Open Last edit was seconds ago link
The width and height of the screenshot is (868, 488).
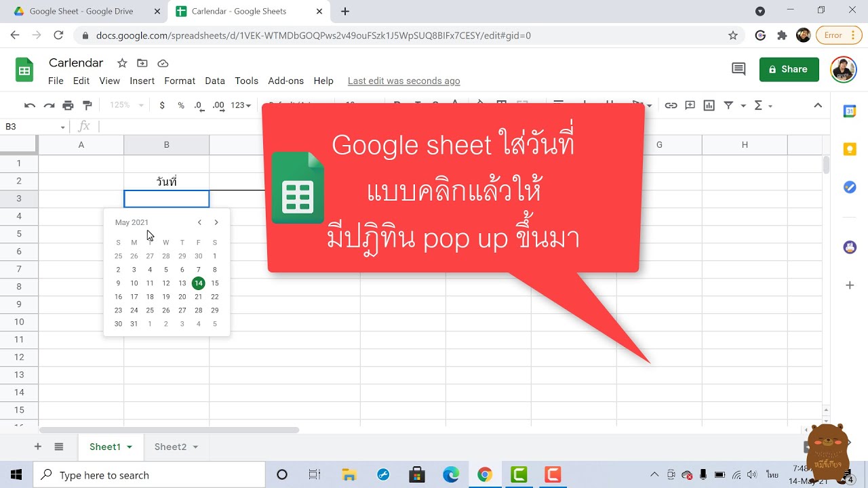pos(403,81)
